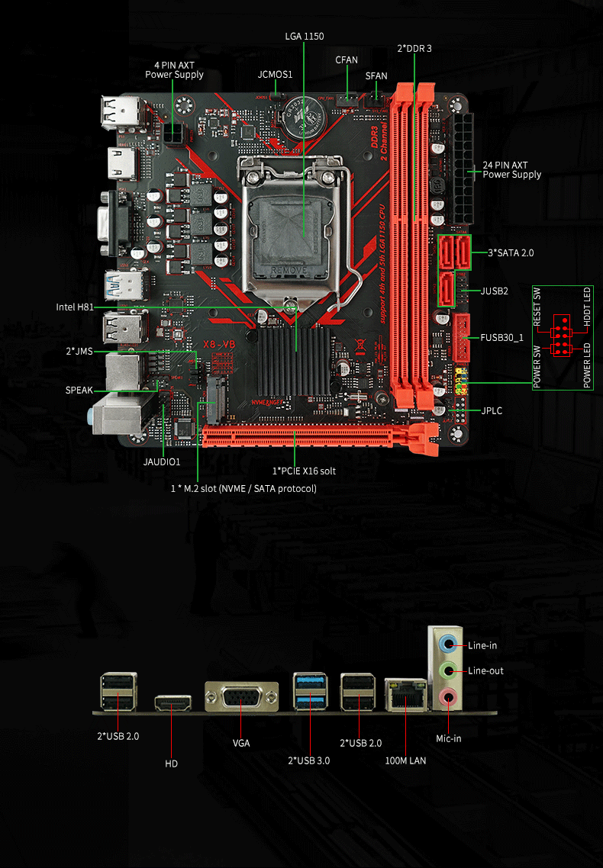Viewport: 603px width, 868px height.
Task: Click the 4 PIN AXT Power Supply label
Action: (174, 70)
